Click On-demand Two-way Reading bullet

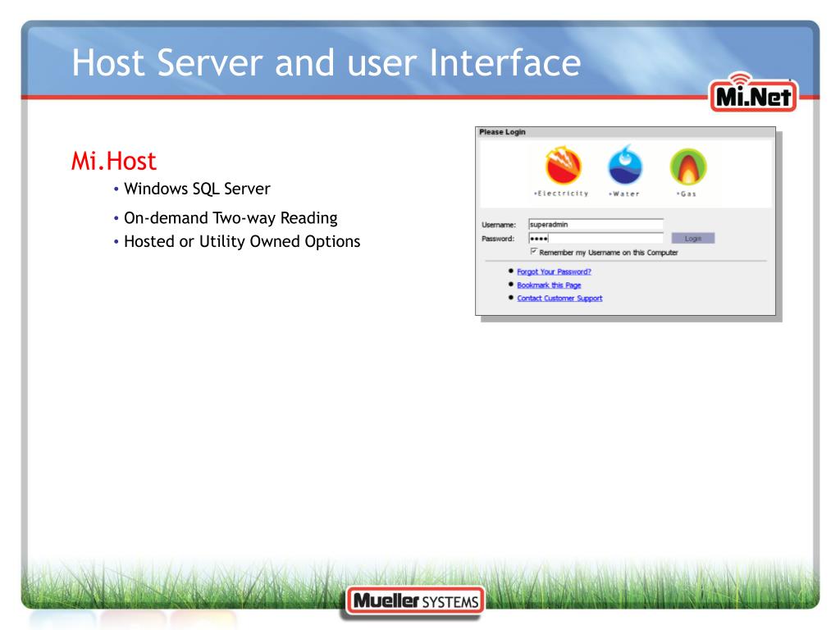click(x=231, y=218)
